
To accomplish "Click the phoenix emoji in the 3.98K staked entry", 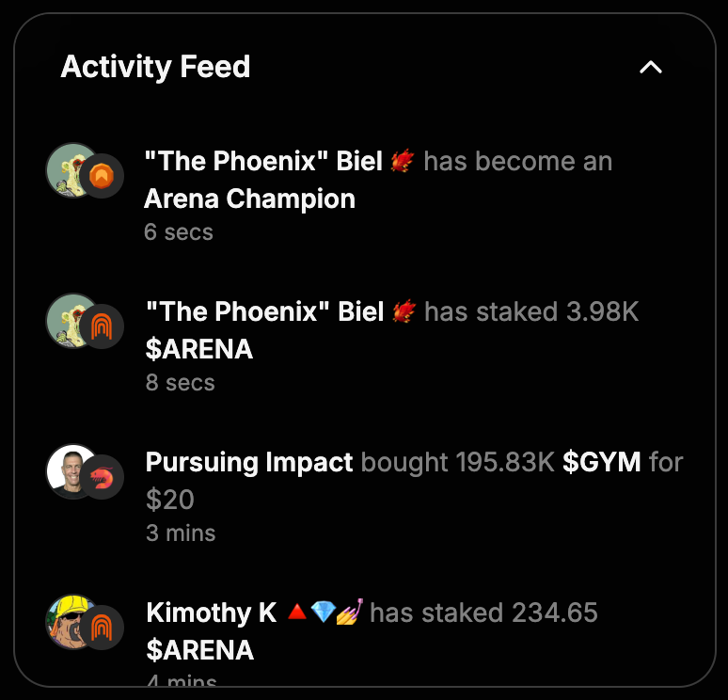I will pyautogui.click(x=404, y=312).
